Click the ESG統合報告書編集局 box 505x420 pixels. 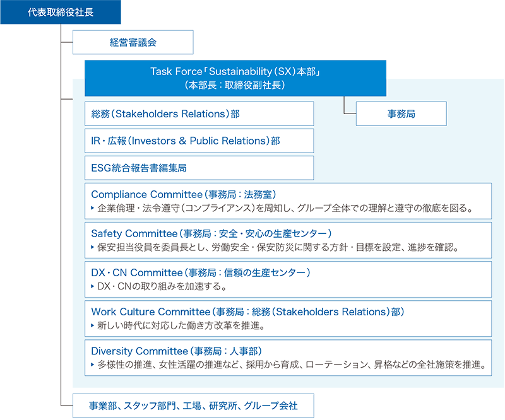[199, 168]
